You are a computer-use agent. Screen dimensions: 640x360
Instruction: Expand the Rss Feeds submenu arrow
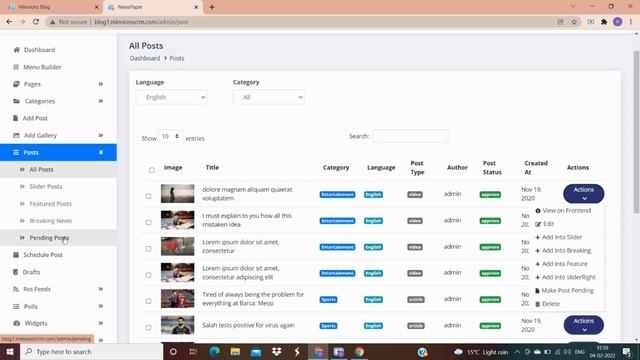pos(101,289)
